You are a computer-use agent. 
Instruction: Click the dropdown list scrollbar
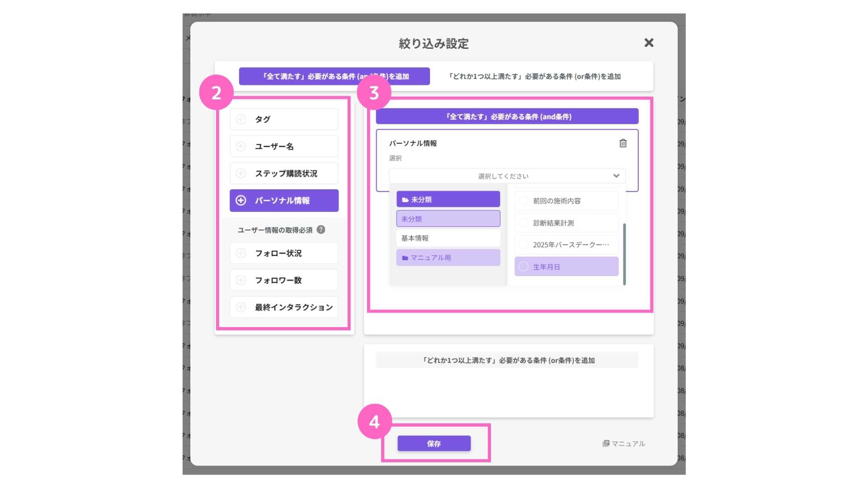[x=624, y=254]
